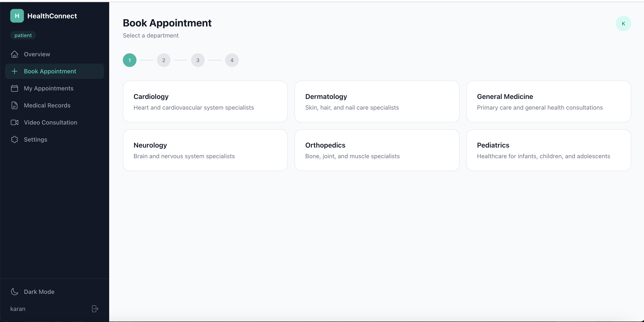Screen dimensions: 644x322
Task: Click the Medical Records document icon
Action: [x=15, y=105]
